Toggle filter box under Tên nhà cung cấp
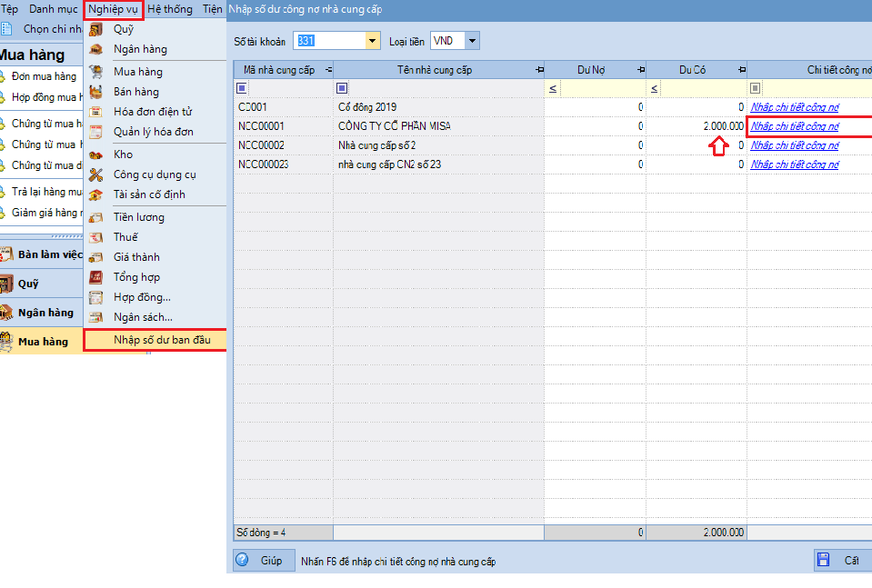This screenshot has width=872, height=588. coord(342,88)
